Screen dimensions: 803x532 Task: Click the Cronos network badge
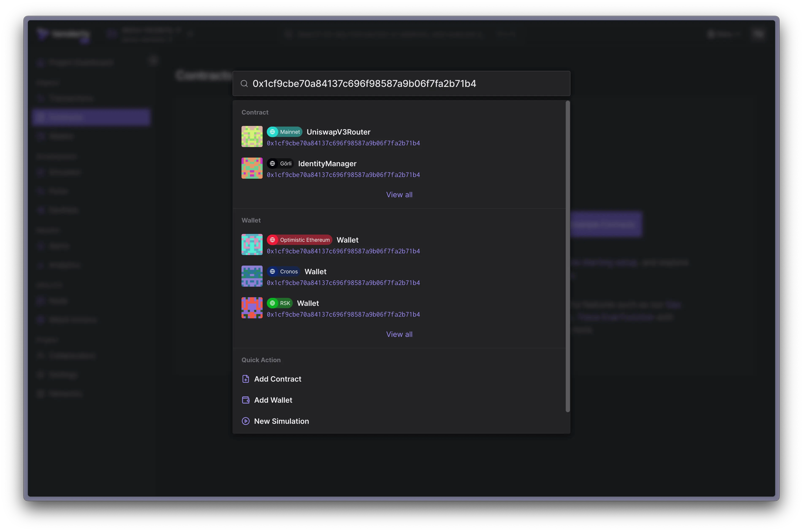pyautogui.click(x=283, y=271)
